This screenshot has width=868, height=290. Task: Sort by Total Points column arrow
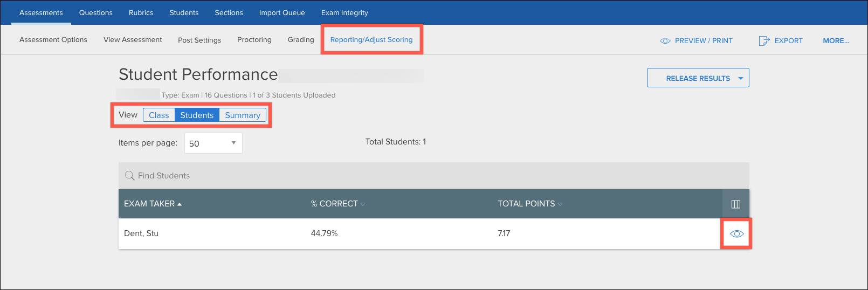[560, 204]
